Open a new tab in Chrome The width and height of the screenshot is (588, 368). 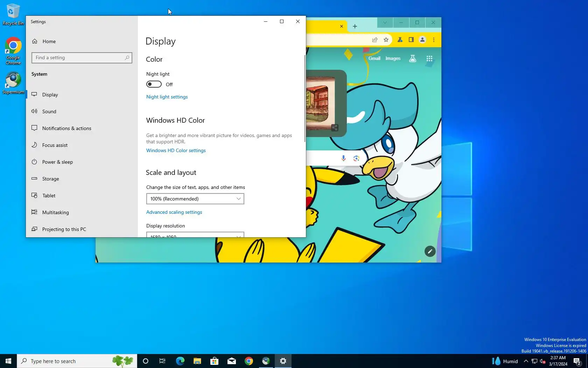pyautogui.click(x=355, y=26)
